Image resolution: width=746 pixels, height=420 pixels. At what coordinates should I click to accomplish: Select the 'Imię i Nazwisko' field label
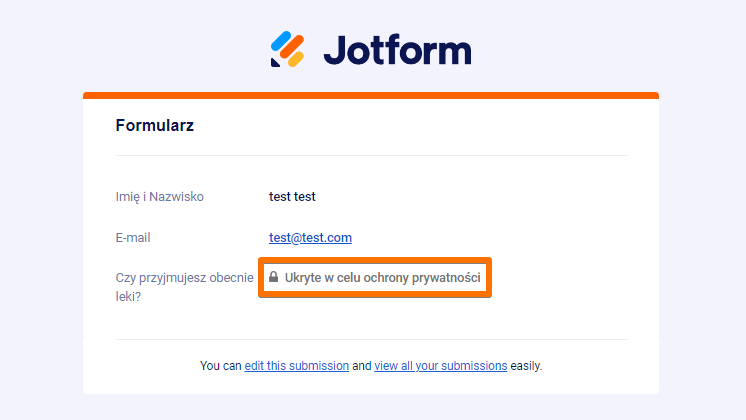[x=160, y=197]
